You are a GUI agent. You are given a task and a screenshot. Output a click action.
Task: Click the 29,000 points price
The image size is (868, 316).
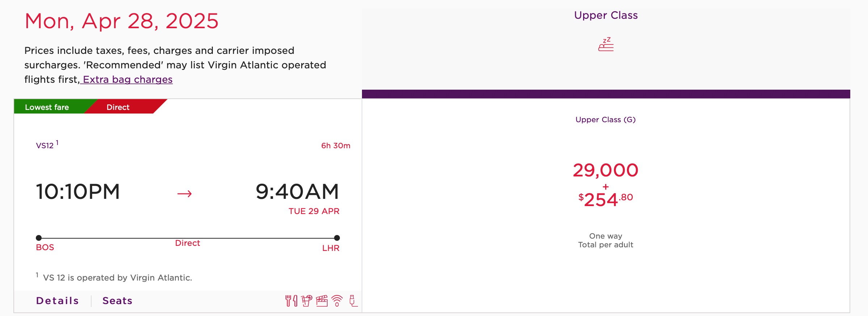tap(606, 170)
